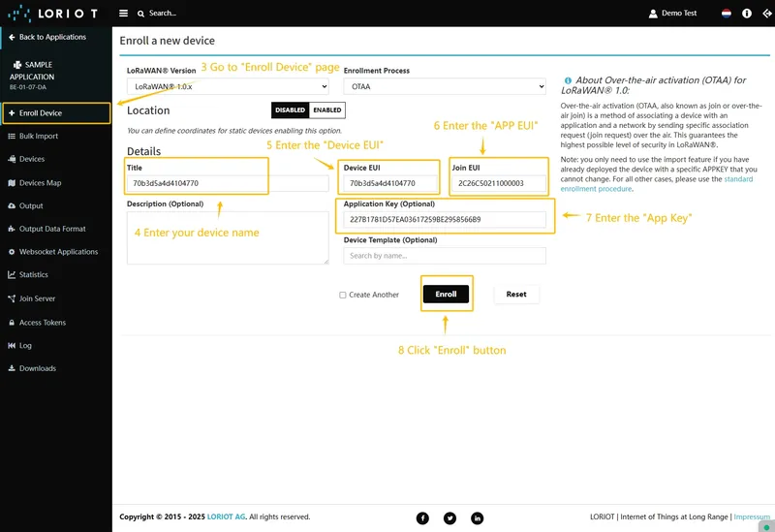Click the Websocket Applications gear icon
Viewport: 775px width, 532px height.
[x=12, y=252]
